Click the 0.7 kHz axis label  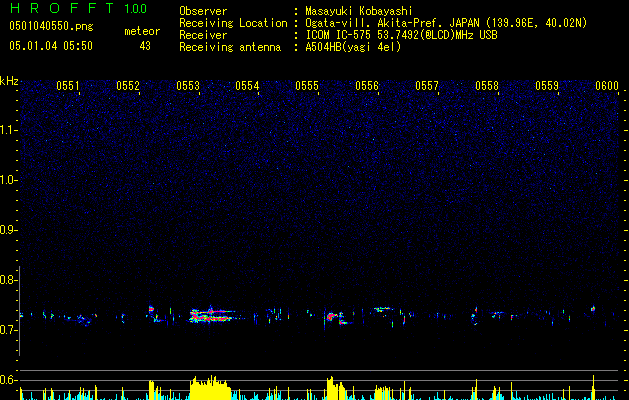(x=8, y=330)
